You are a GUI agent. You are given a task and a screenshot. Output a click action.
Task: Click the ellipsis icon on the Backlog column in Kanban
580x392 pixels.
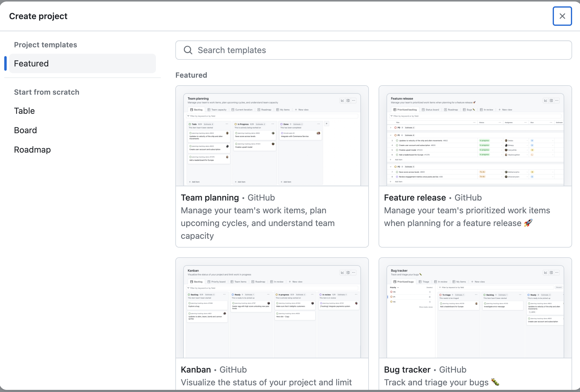click(224, 294)
